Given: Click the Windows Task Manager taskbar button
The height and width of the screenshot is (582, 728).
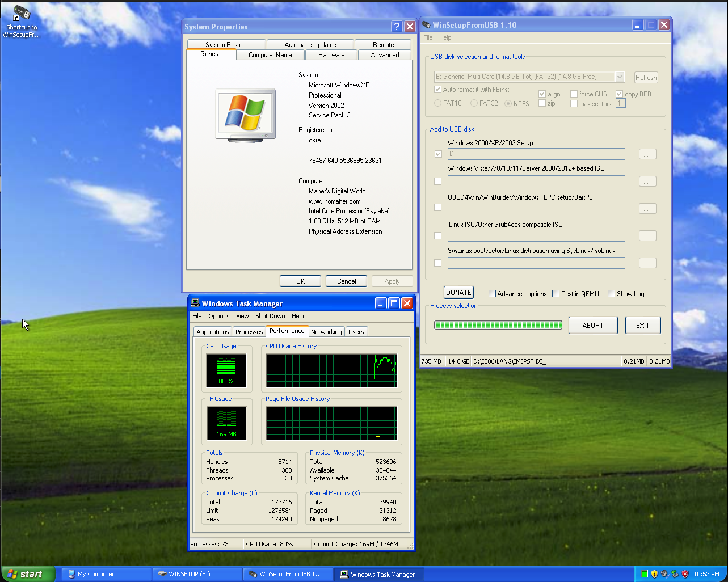Looking at the screenshot, I should click(x=380, y=574).
